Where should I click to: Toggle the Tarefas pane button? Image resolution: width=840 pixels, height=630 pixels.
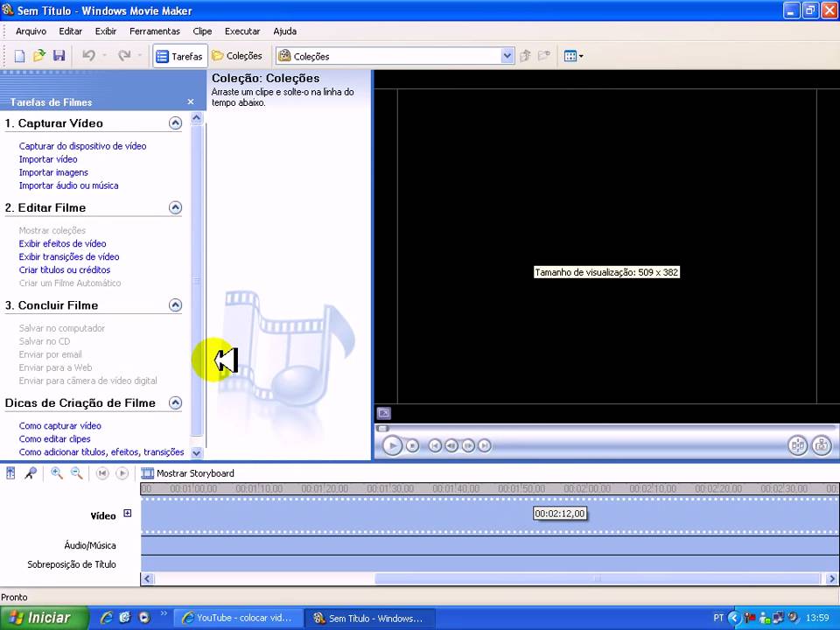[x=179, y=56]
